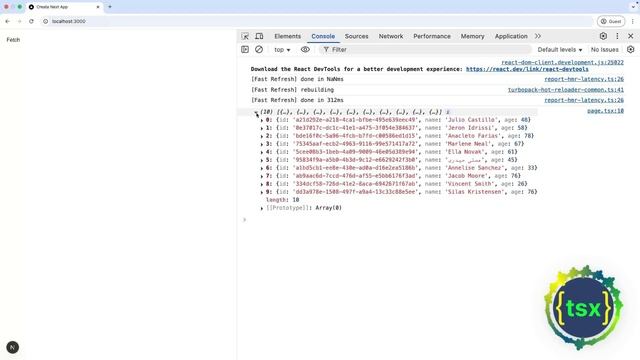Open the Sources tab
The image size is (640, 360).
pos(356,36)
